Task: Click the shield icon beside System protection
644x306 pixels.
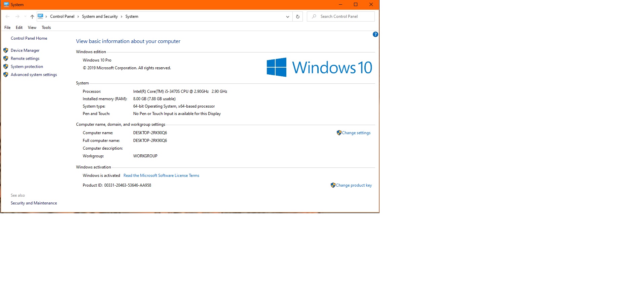Action: (6, 67)
